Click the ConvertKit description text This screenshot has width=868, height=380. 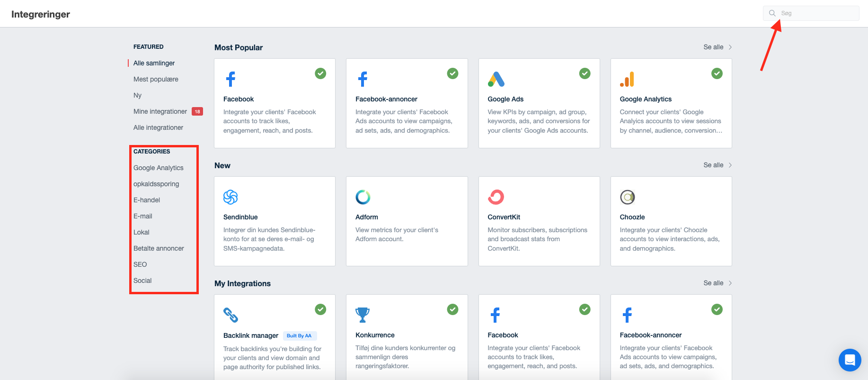538,239
